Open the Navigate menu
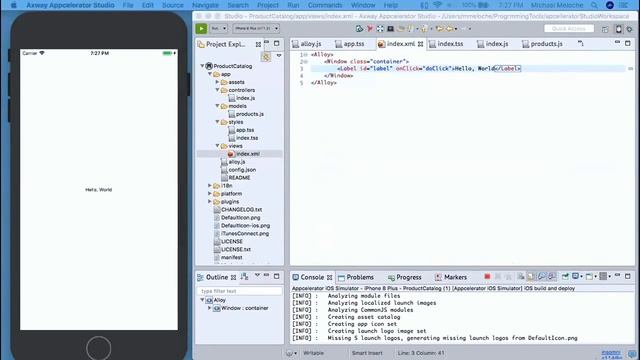 click(205, 5)
